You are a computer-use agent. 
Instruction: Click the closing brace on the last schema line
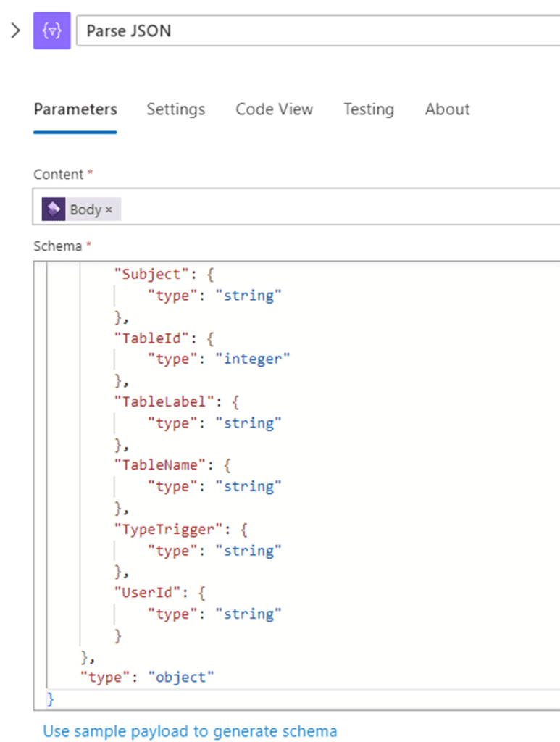(x=50, y=699)
